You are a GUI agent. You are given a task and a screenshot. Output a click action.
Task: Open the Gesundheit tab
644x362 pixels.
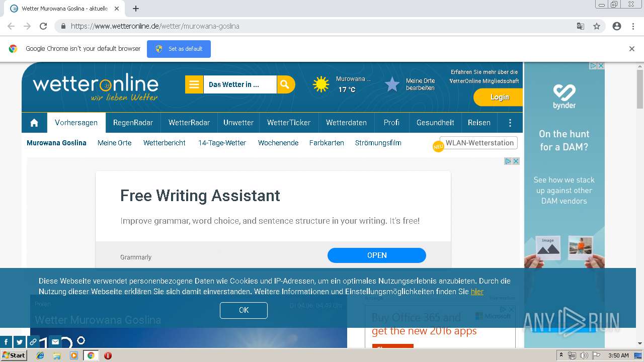coord(435,123)
